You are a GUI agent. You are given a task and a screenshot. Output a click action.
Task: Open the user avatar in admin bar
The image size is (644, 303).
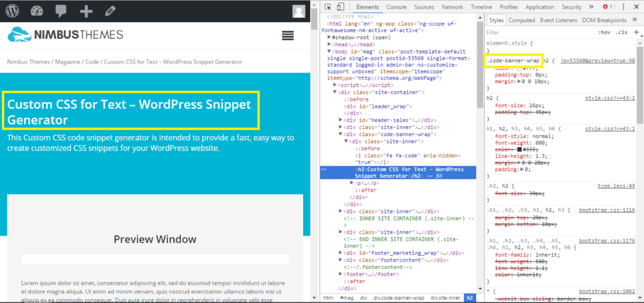(299, 11)
